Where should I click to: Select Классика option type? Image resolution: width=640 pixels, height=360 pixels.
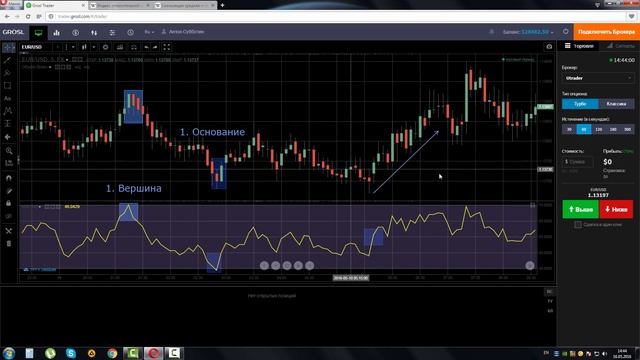pos(616,104)
